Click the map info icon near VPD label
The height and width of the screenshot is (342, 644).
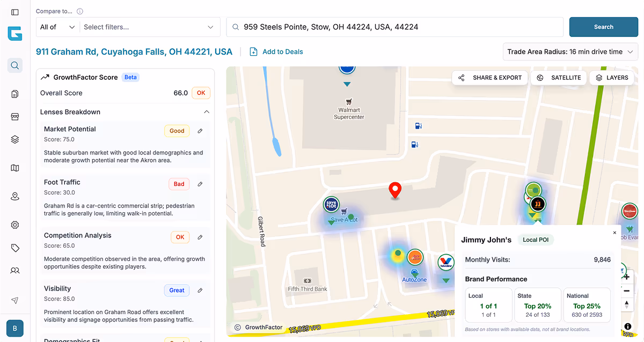[x=627, y=326]
